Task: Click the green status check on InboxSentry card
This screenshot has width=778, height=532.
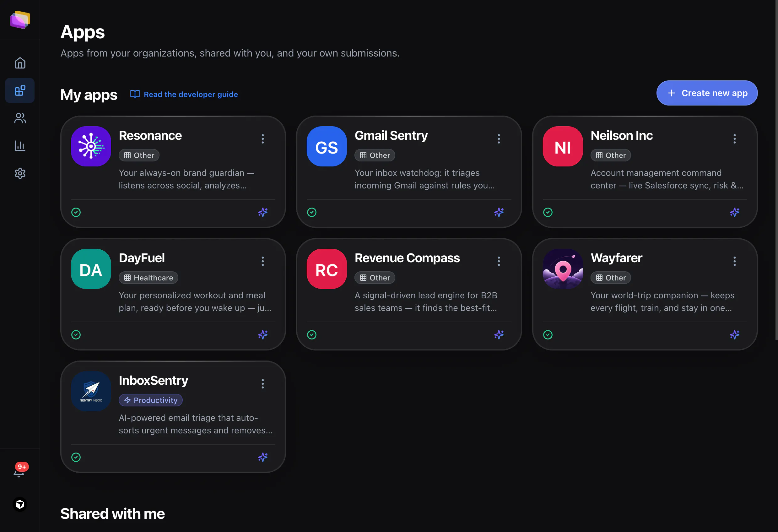Action: [76, 457]
